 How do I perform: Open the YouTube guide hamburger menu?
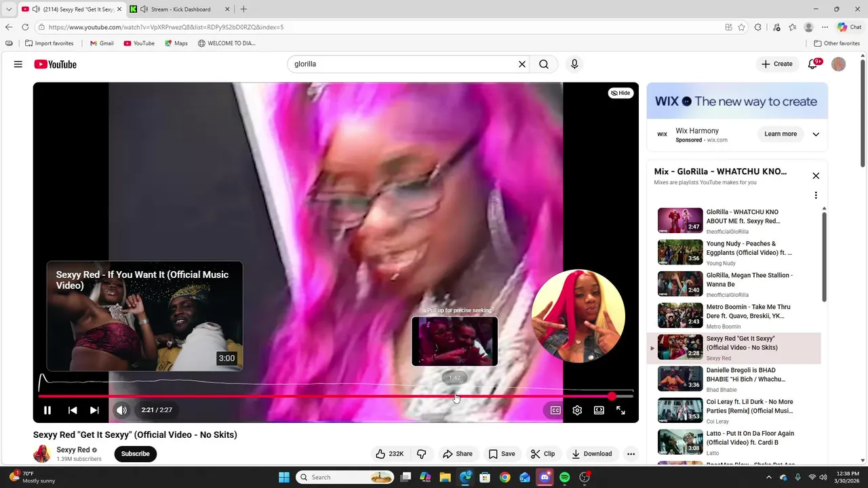click(18, 64)
